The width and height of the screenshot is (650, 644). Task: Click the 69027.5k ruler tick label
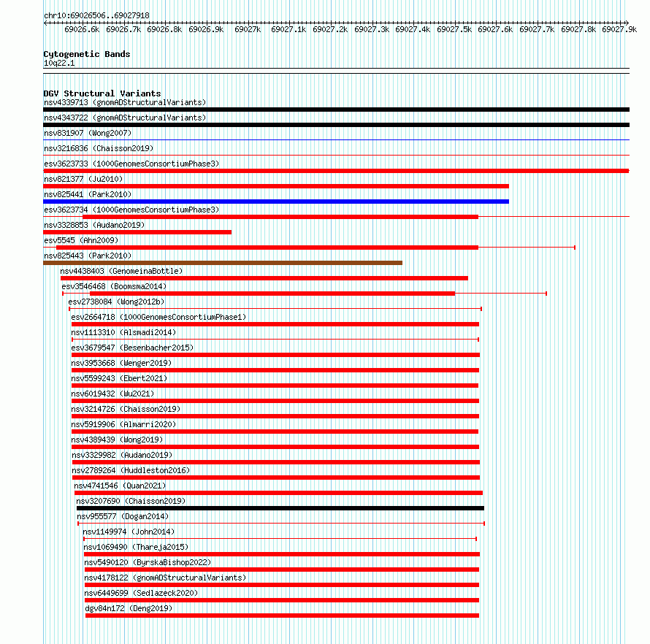click(x=454, y=29)
